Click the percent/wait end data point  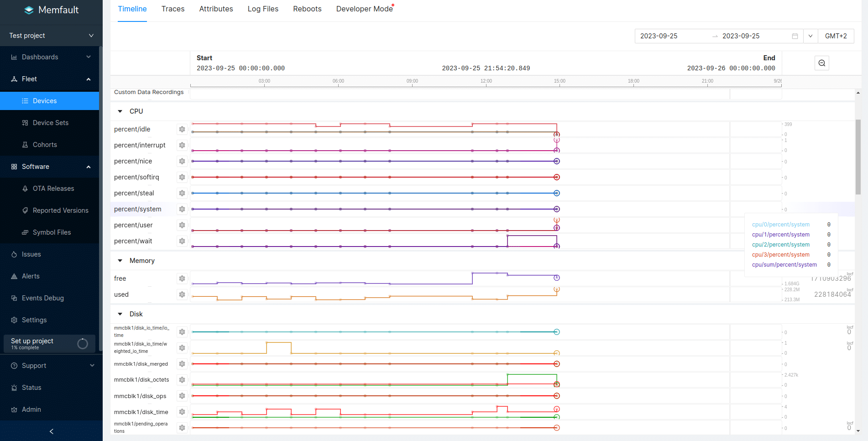pos(557,247)
